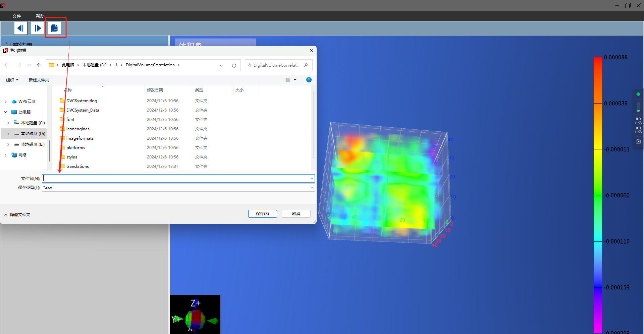The width and height of the screenshot is (644, 334).
Task: Select the DVCSystem_Data folder
Action: tap(83, 110)
